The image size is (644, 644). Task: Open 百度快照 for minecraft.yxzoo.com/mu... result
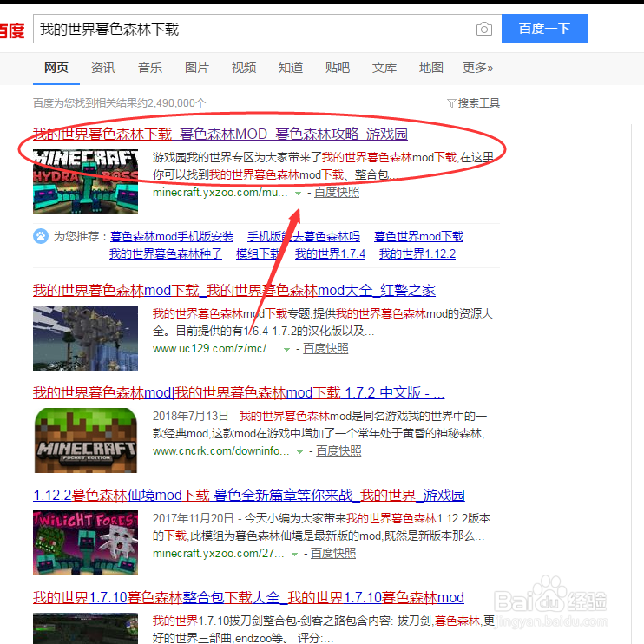pos(337,192)
